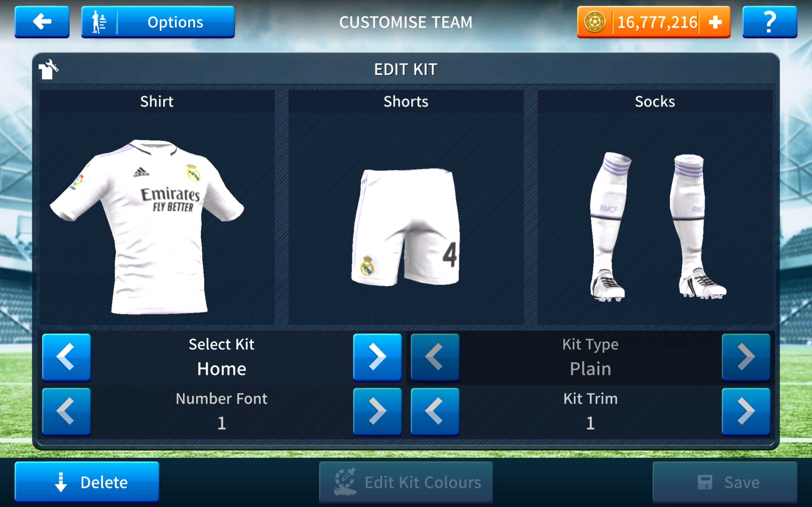The height and width of the screenshot is (507, 812).
Task: Select the Real Madrid shirt preview
Action: pyautogui.click(x=147, y=227)
